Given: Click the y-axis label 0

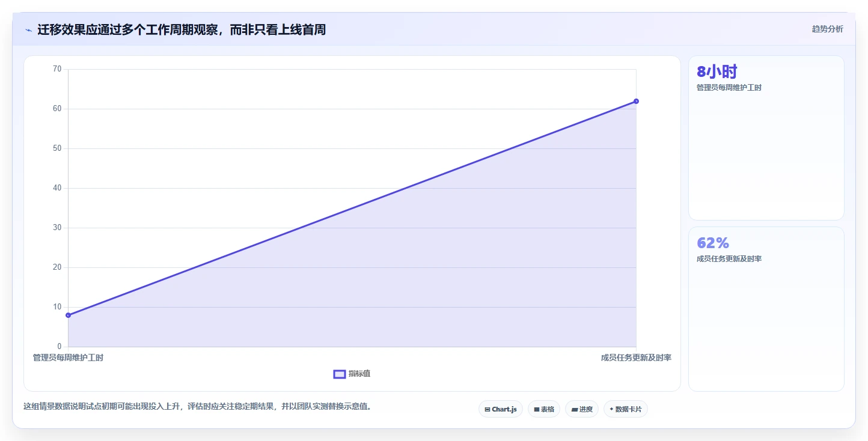Looking at the screenshot, I should (60, 347).
